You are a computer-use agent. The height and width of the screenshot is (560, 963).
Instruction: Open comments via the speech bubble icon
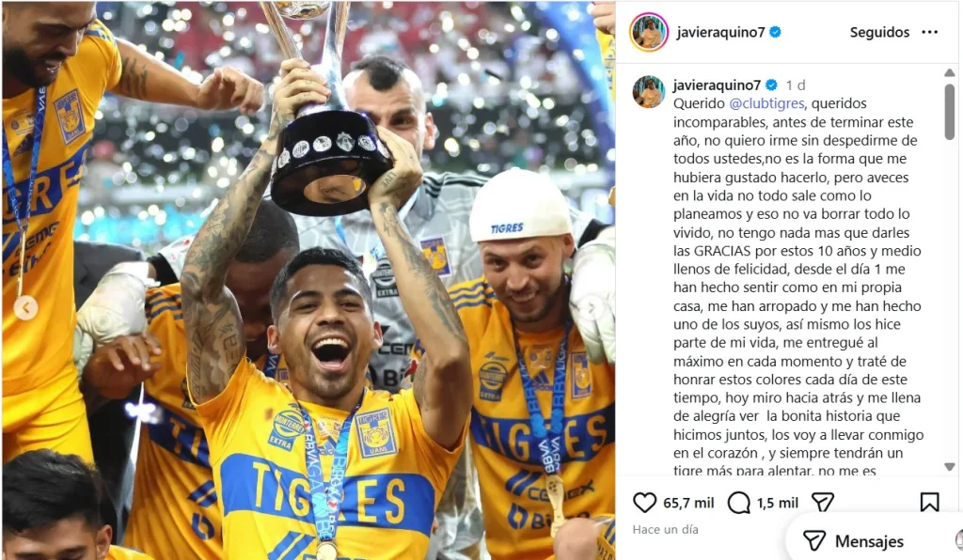739,503
